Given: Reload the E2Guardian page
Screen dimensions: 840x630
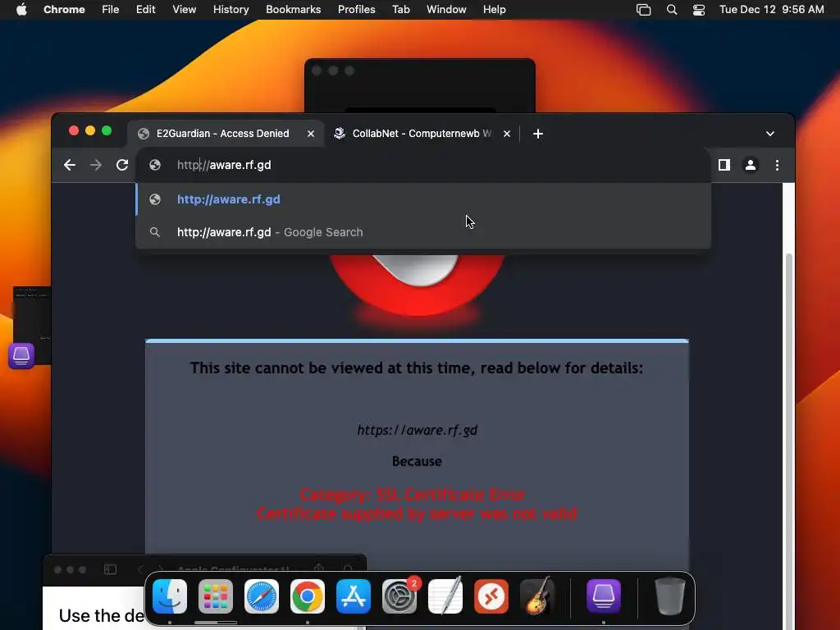Looking at the screenshot, I should pos(122,165).
